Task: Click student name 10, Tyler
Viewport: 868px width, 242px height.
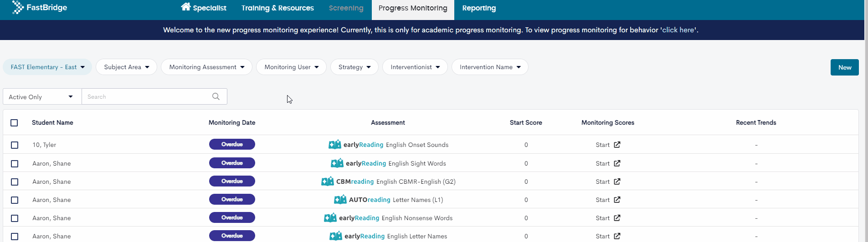Action: [x=44, y=145]
